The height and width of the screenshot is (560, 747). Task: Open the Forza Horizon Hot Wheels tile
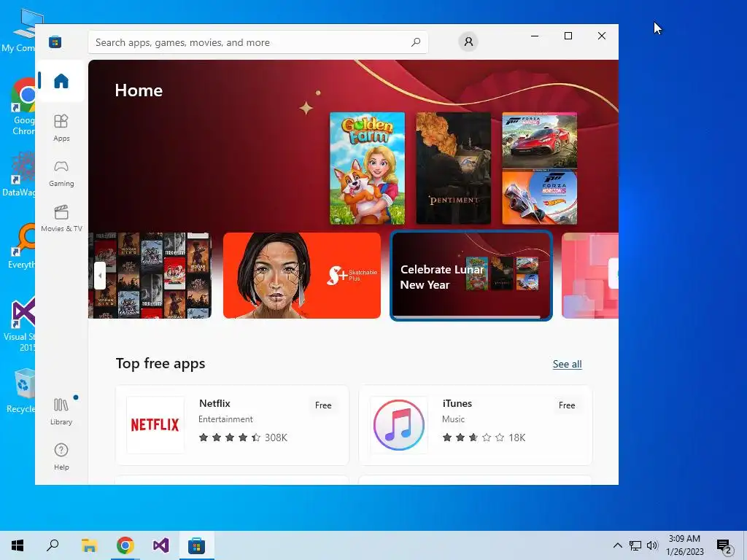click(x=539, y=197)
